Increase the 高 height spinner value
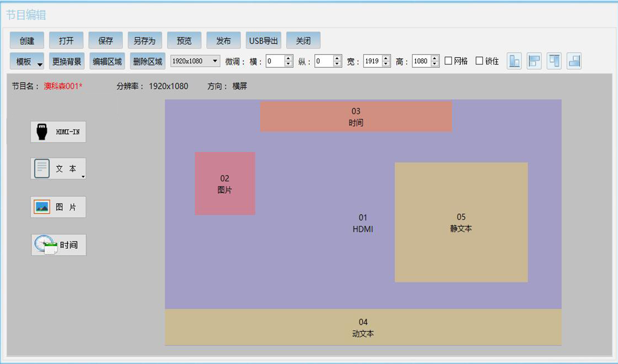618x364 pixels. coord(435,58)
